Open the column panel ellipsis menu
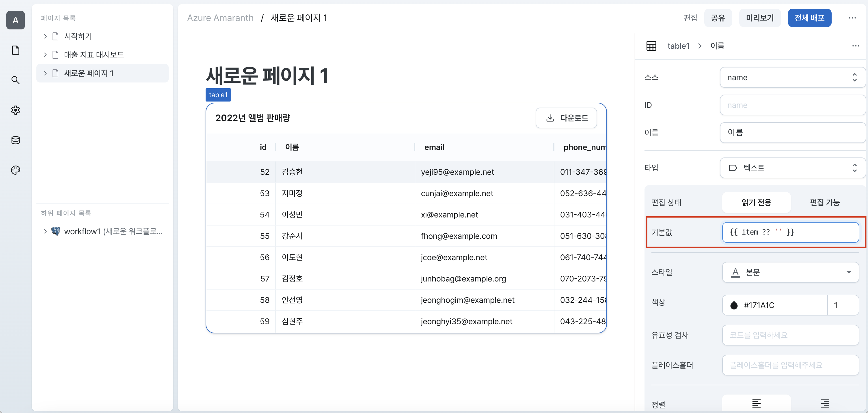Viewport: 868px width, 413px height. 856,46
